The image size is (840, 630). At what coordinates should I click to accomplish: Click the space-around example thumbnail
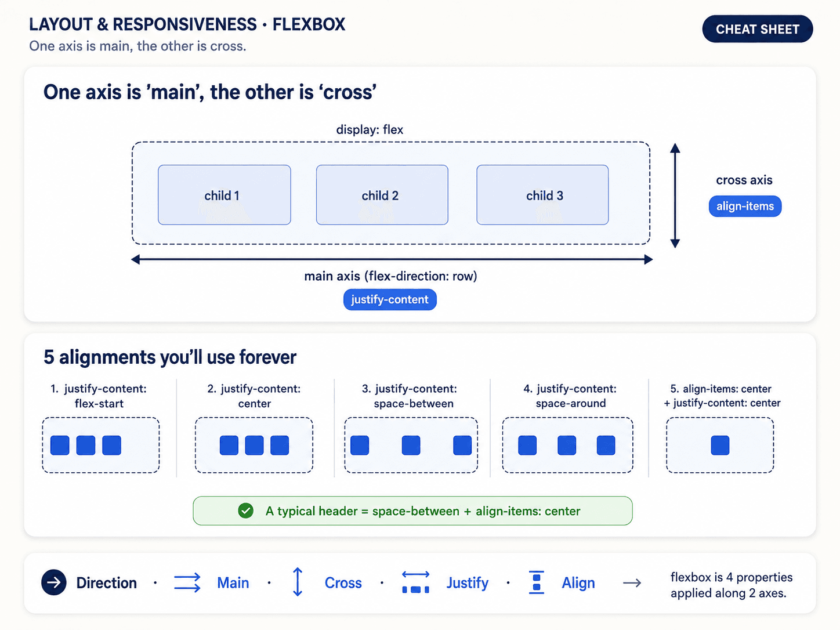click(x=567, y=445)
